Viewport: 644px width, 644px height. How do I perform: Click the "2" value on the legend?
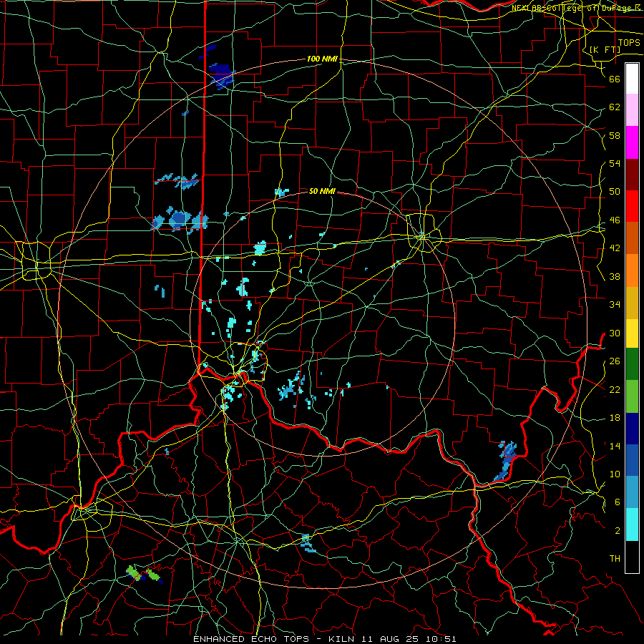click(x=618, y=531)
